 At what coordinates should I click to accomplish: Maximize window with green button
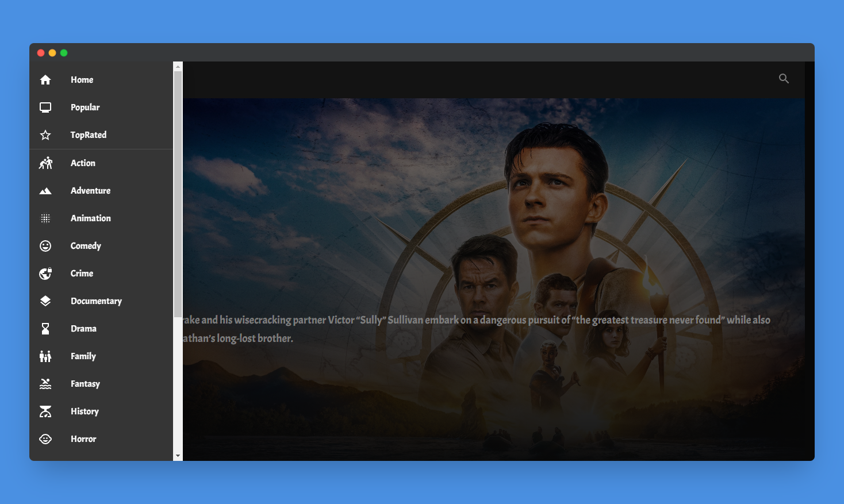pos(64,53)
